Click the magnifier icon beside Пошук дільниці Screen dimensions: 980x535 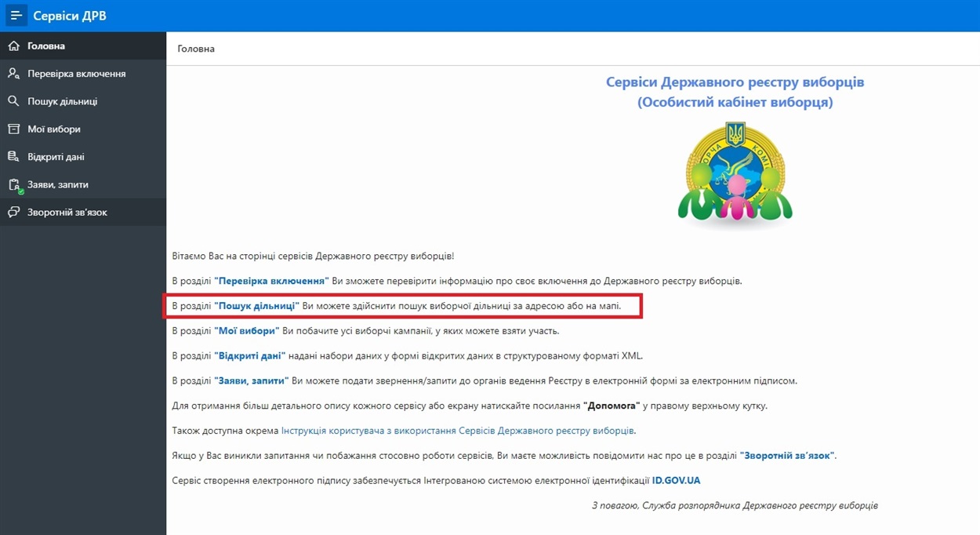[13, 101]
